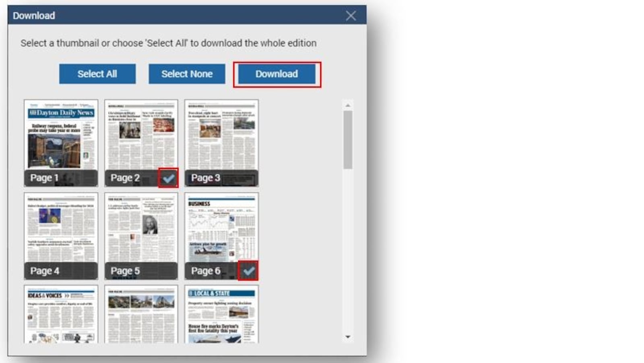644x363 pixels.
Task: Click the Select None button
Action: [187, 74]
